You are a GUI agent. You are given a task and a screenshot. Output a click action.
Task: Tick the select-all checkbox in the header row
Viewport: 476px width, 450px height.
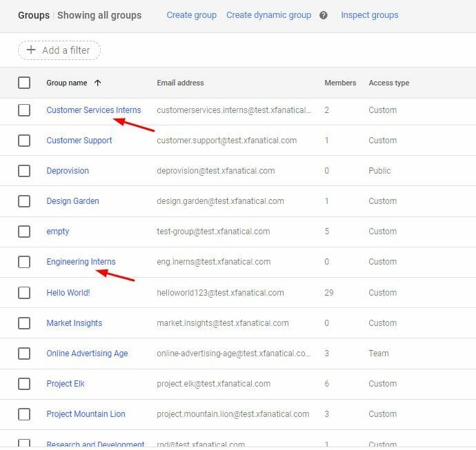tap(24, 83)
